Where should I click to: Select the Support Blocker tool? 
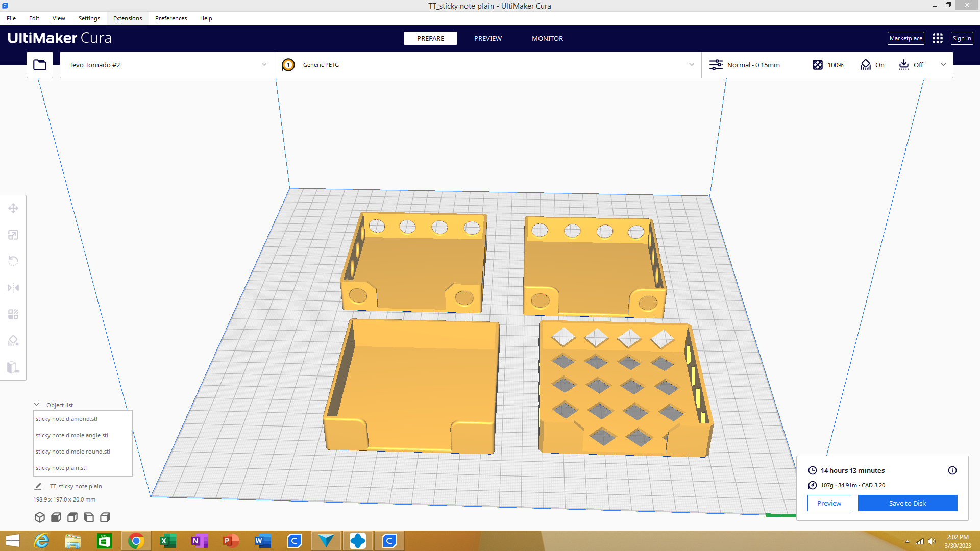pos(13,340)
